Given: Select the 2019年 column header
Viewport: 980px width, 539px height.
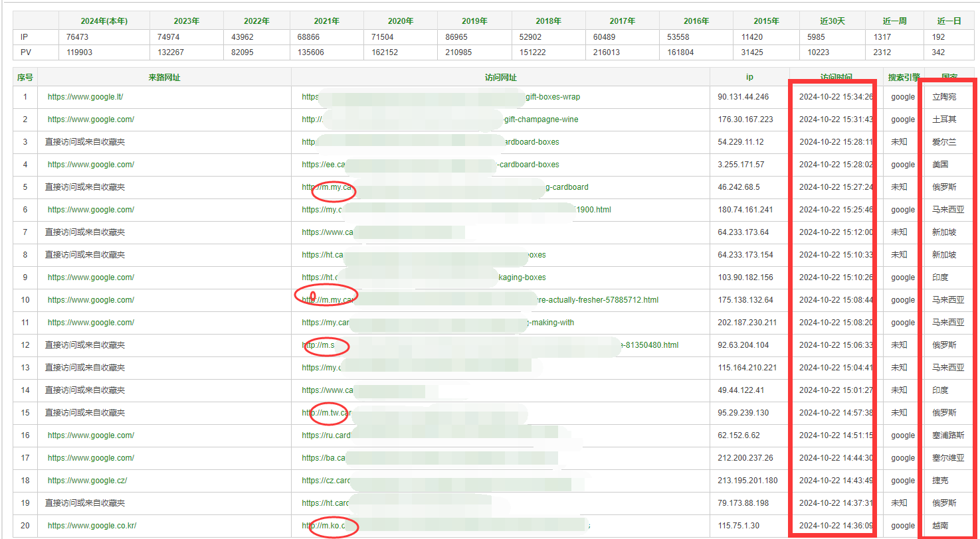Looking at the screenshot, I should (475, 21).
